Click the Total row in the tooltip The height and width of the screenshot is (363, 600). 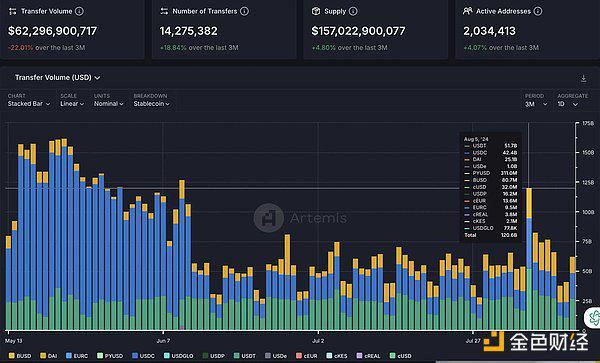491,235
